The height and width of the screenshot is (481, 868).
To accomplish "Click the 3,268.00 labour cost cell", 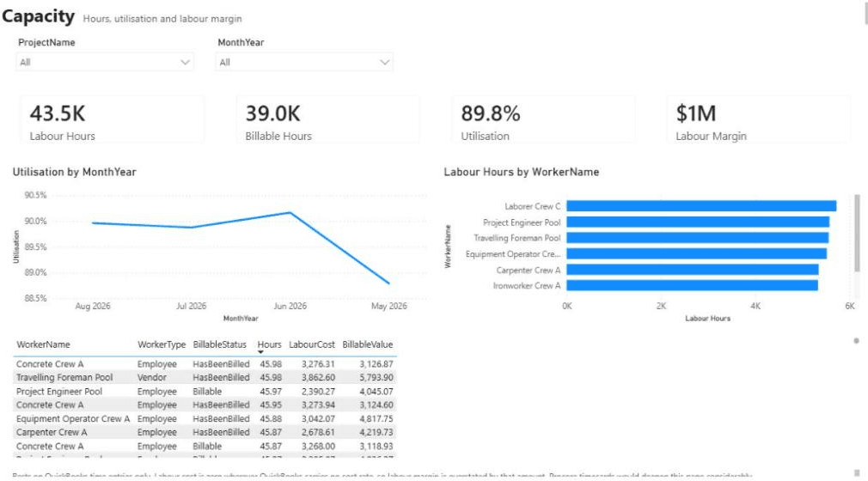I will [318, 446].
